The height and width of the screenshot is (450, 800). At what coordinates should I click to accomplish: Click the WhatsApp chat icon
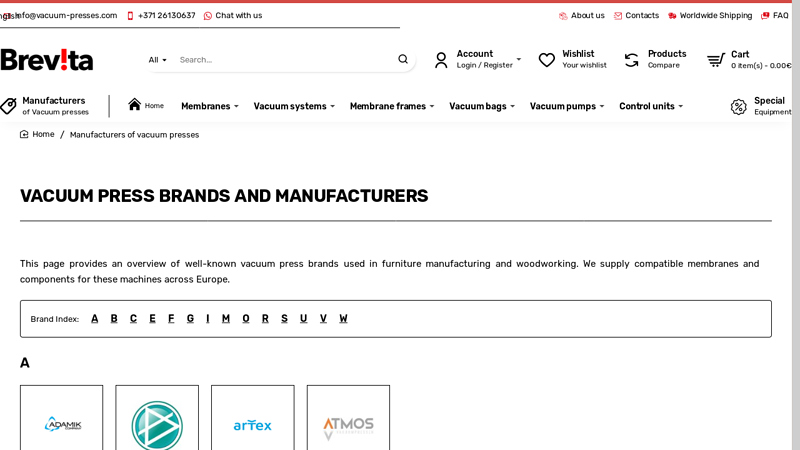(208, 16)
